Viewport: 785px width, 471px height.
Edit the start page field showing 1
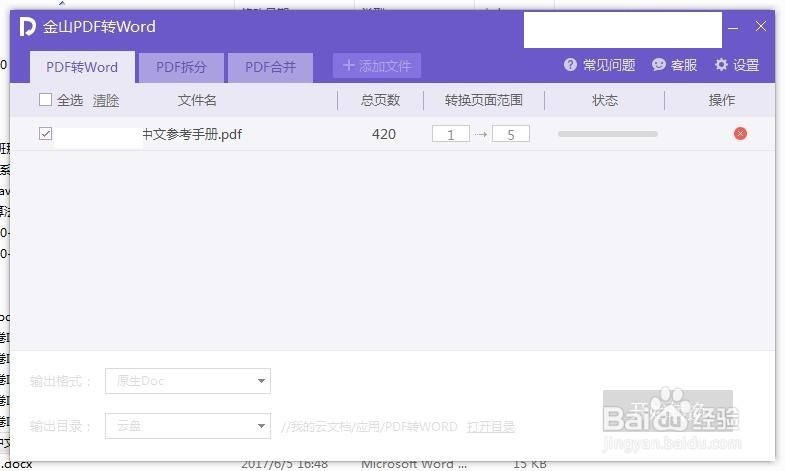click(451, 134)
